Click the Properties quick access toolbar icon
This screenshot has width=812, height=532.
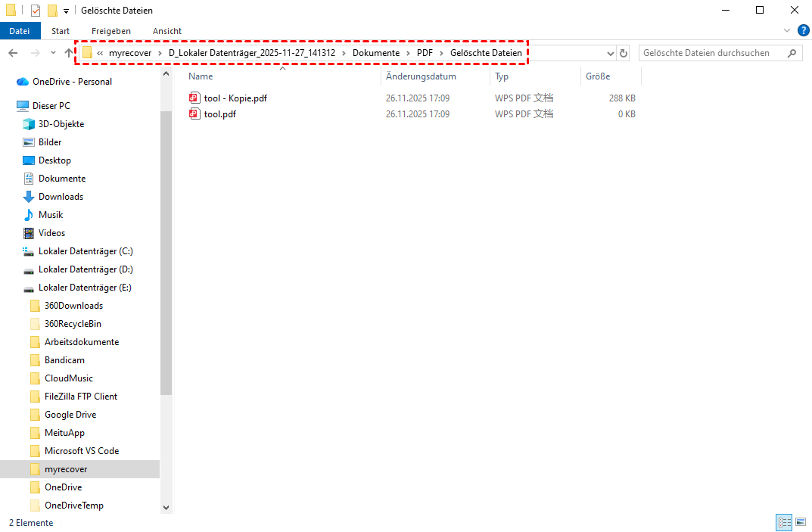coord(36,11)
